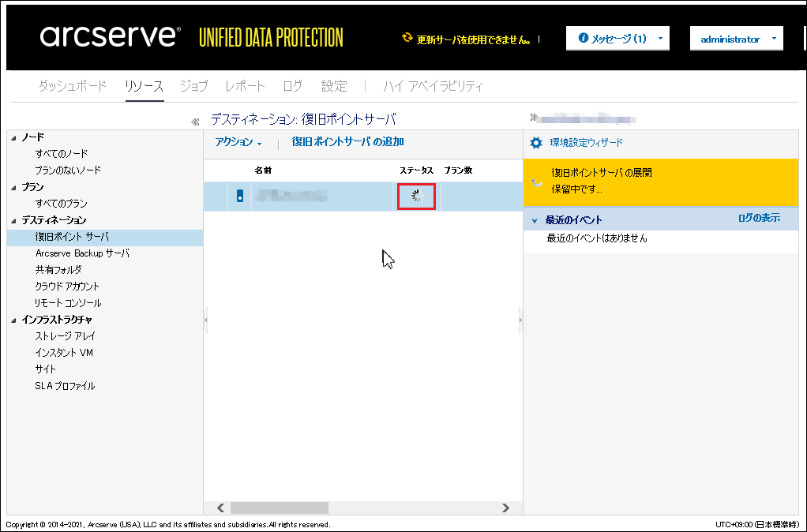The image size is (807, 532).
Task: Collapse the プラン tree section
Action: pyautogui.click(x=14, y=188)
